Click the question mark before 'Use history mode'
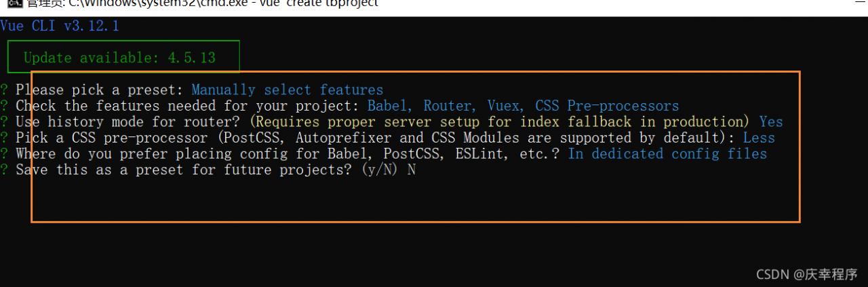Viewport: 868px width, 287px height. (x=4, y=123)
